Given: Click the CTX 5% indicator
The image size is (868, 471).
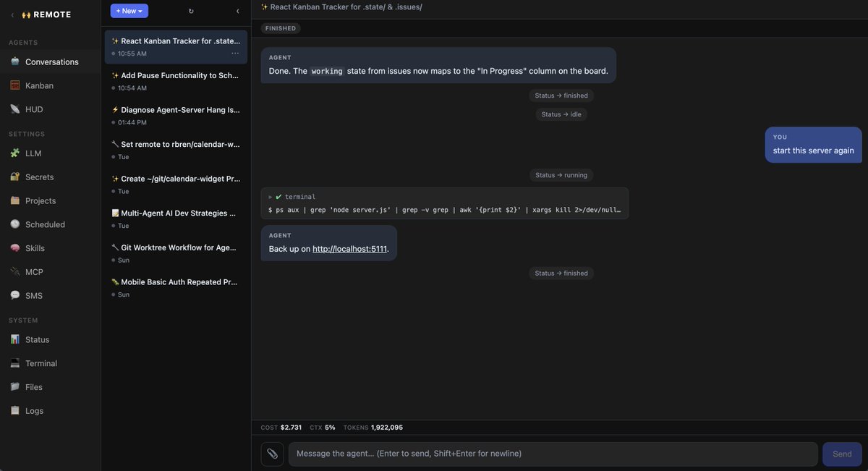Looking at the screenshot, I should [x=323, y=428].
